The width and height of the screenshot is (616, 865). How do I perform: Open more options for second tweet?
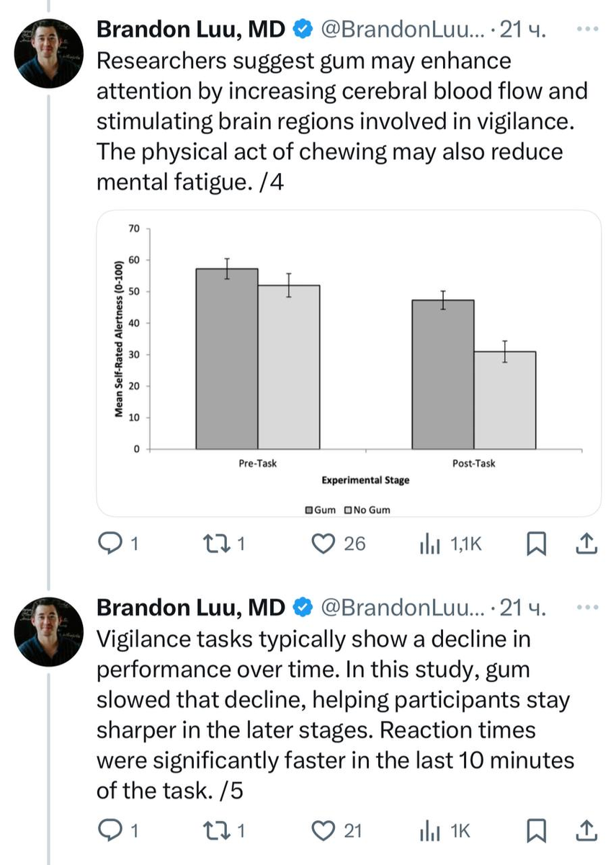point(589,608)
